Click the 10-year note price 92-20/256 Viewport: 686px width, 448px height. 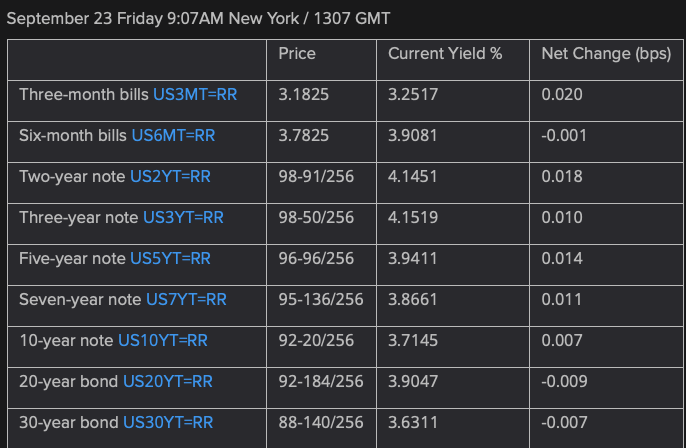pyautogui.click(x=316, y=340)
